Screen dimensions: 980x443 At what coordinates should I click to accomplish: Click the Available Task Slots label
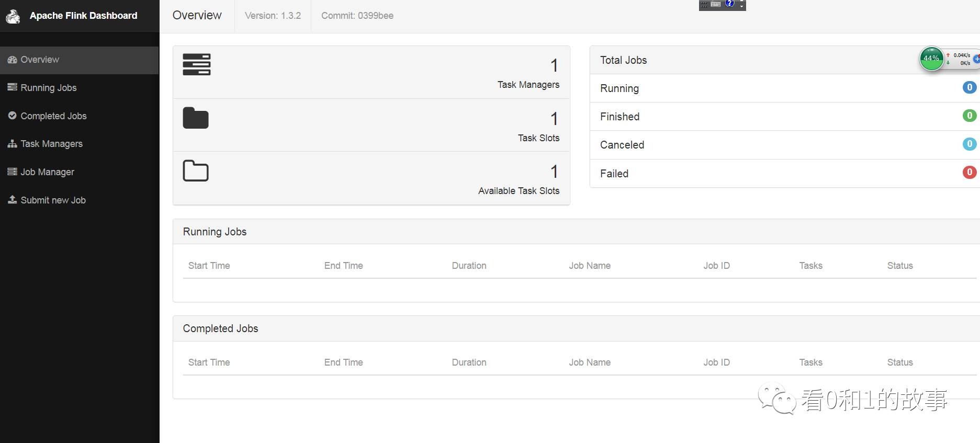519,191
